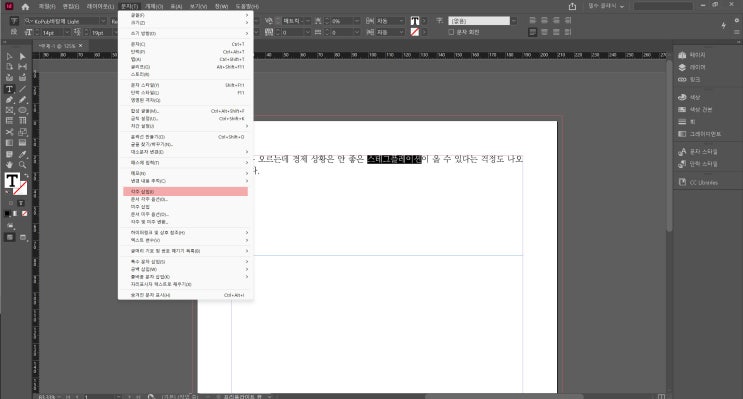Choose 글꼴 찾기/바꾸기 menu item
The image size is (743, 399).
click(x=186, y=145)
